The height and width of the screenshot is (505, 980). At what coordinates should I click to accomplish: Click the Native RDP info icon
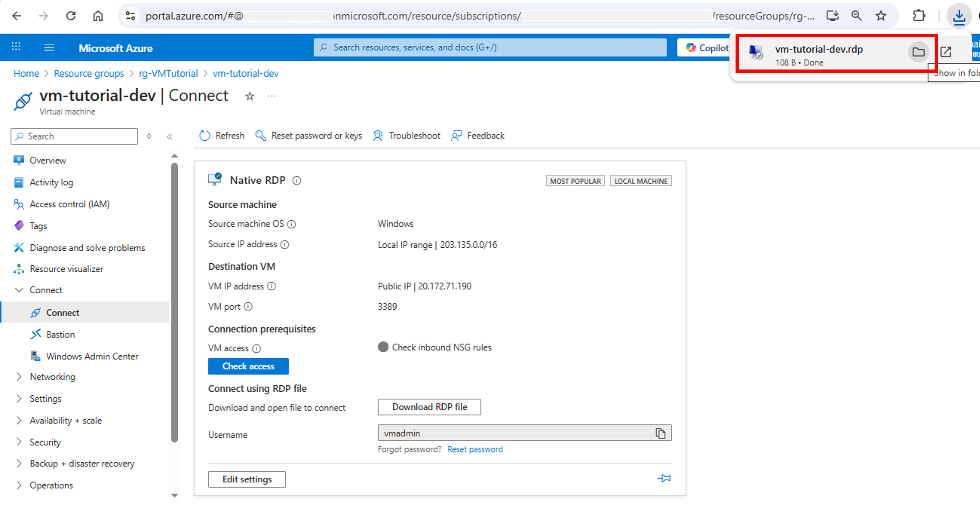pyautogui.click(x=297, y=181)
